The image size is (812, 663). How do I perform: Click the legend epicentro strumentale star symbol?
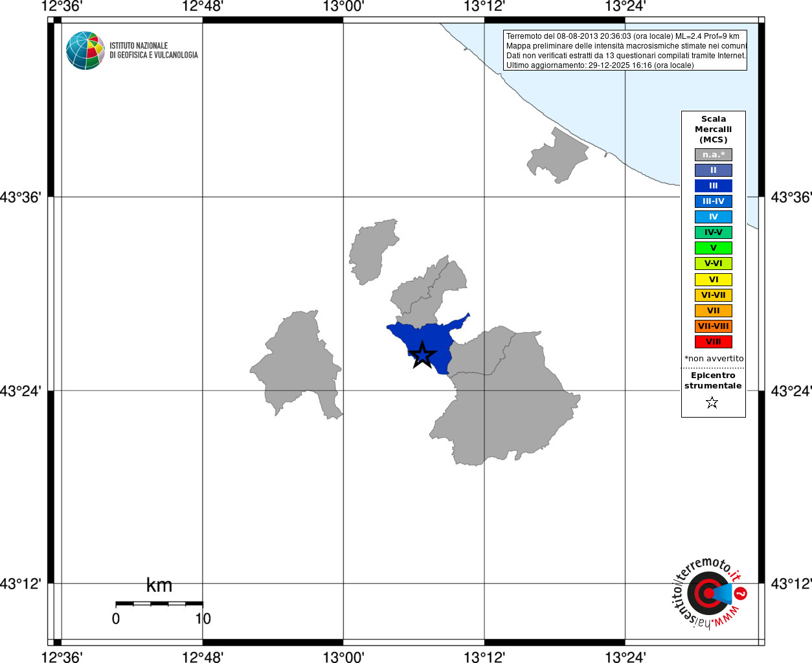(x=712, y=403)
